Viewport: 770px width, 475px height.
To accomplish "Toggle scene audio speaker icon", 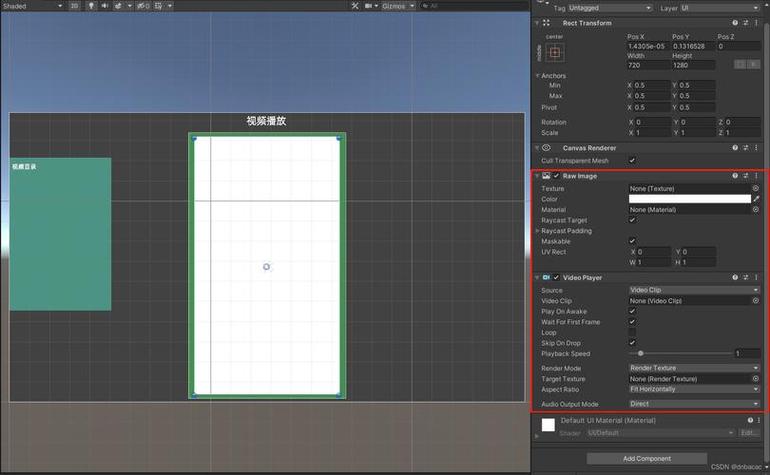I will (105, 6).
